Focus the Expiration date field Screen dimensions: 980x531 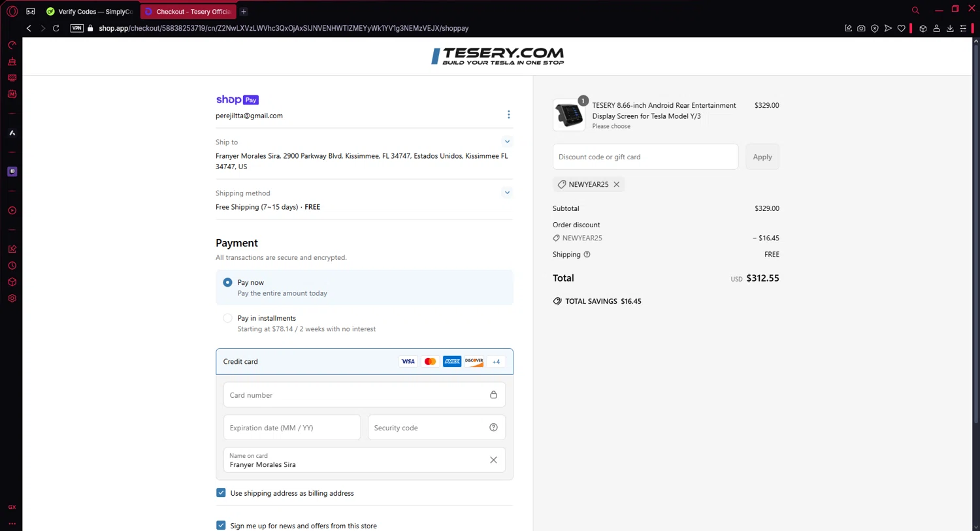pyautogui.click(x=292, y=427)
